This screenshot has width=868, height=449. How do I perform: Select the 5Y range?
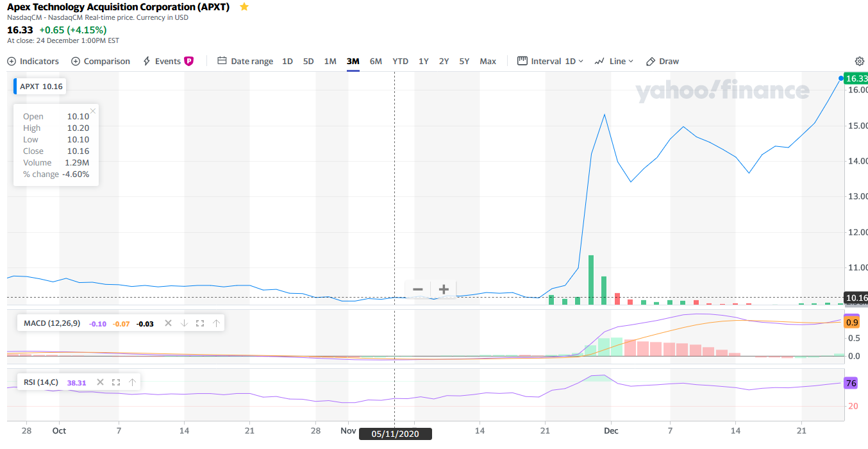(465, 62)
